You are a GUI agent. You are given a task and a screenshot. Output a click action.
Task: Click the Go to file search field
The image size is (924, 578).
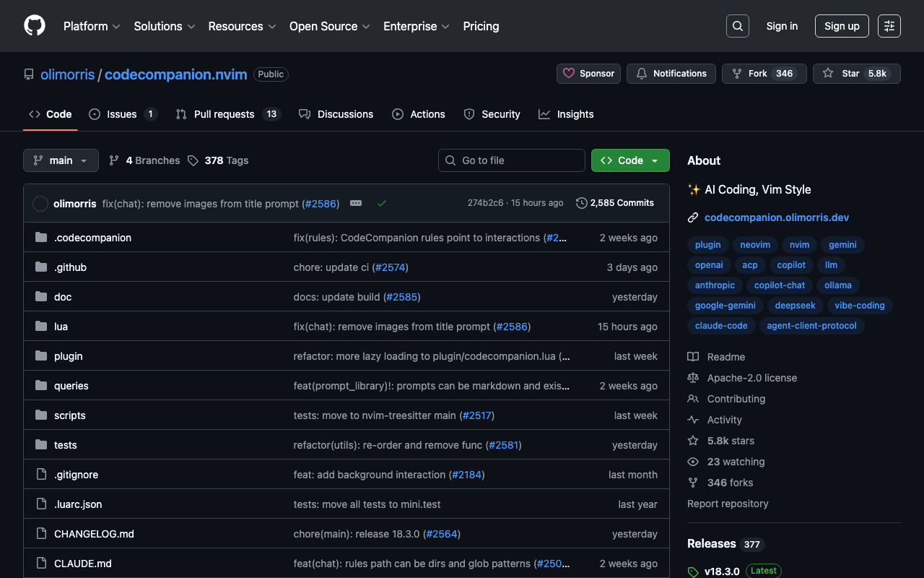point(511,160)
